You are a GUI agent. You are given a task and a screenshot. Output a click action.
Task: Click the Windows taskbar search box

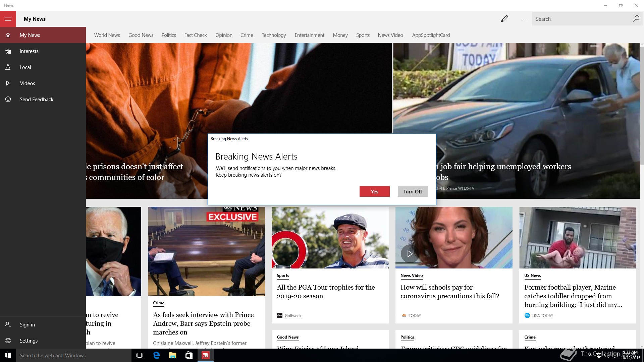tap(74, 355)
